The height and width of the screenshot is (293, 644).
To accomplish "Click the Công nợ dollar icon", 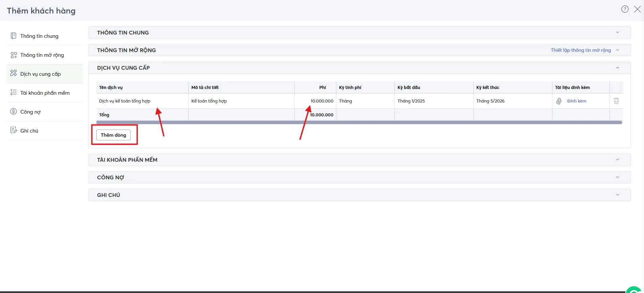I will point(14,111).
